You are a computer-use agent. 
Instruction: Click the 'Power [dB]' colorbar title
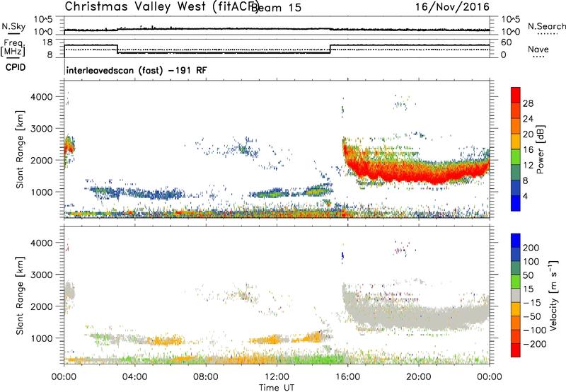click(x=541, y=149)
